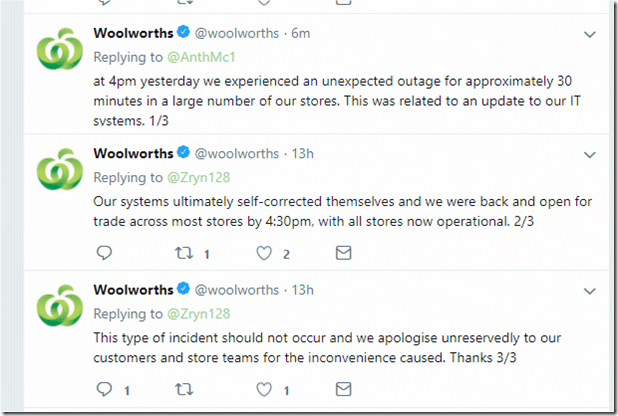Image resolution: width=618 pixels, height=416 pixels.
Task: Expand the options chevron on the 6m tweet
Action: [590, 33]
